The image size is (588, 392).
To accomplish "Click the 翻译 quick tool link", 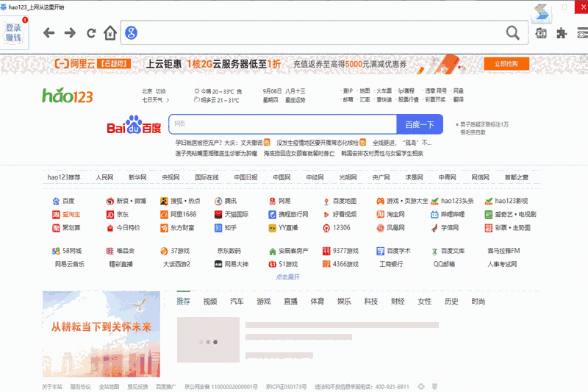I will pyautogui.click(x=458, y=100).
